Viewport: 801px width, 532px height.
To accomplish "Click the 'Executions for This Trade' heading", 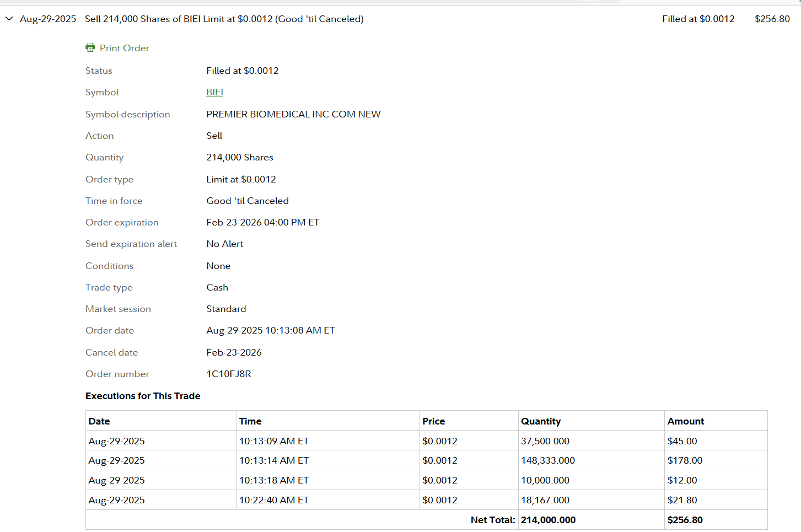I will point(143,396).
